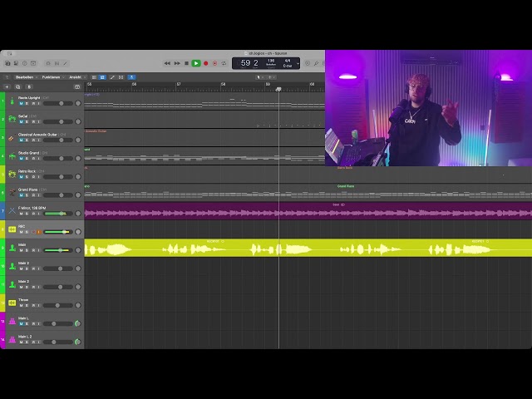
Task: Solo the SoCal track with its S button
Action: (x=27, y=122)
